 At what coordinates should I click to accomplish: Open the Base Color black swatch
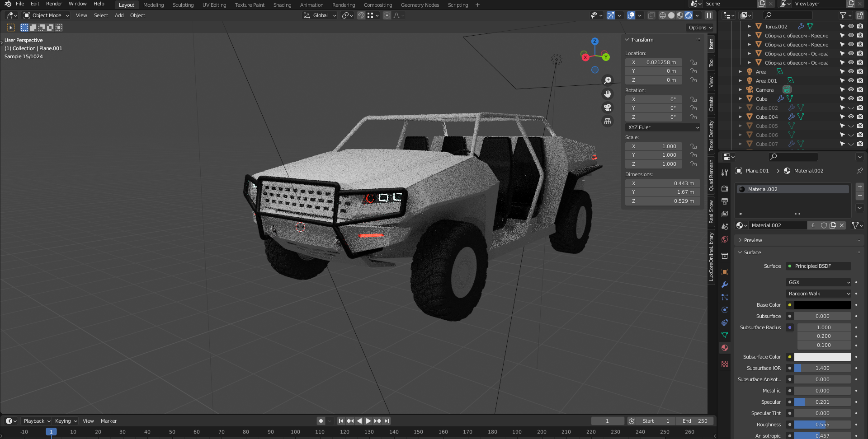[822, 305]
